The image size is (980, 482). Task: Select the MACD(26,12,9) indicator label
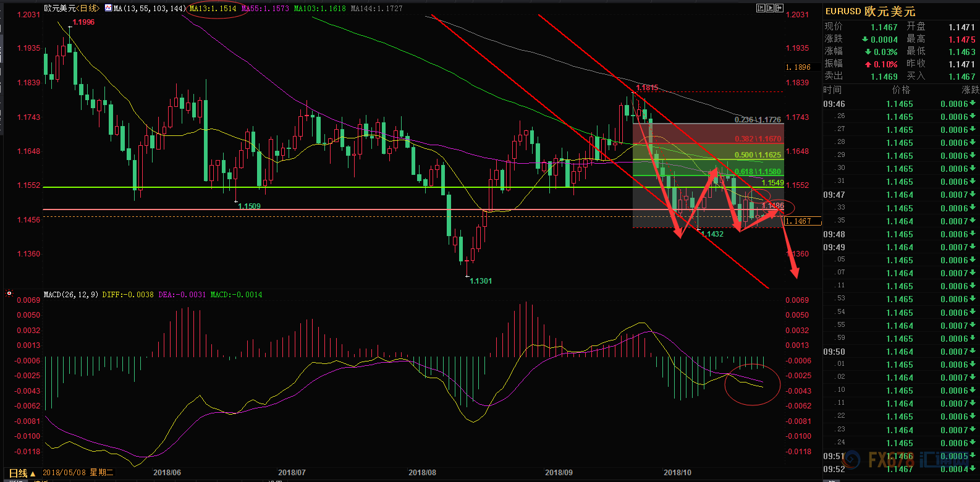click(70, 295)
